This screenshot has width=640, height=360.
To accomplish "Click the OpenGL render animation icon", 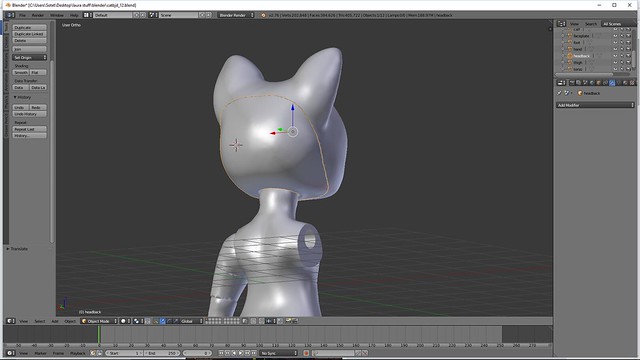I will pyautogui.click(x=295, y=321).
